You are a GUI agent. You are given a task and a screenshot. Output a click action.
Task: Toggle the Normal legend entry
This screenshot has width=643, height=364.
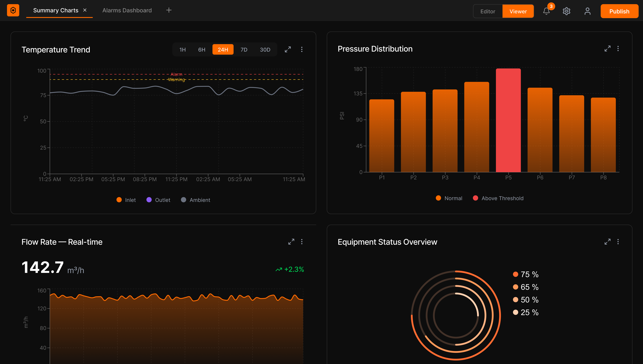449,198
